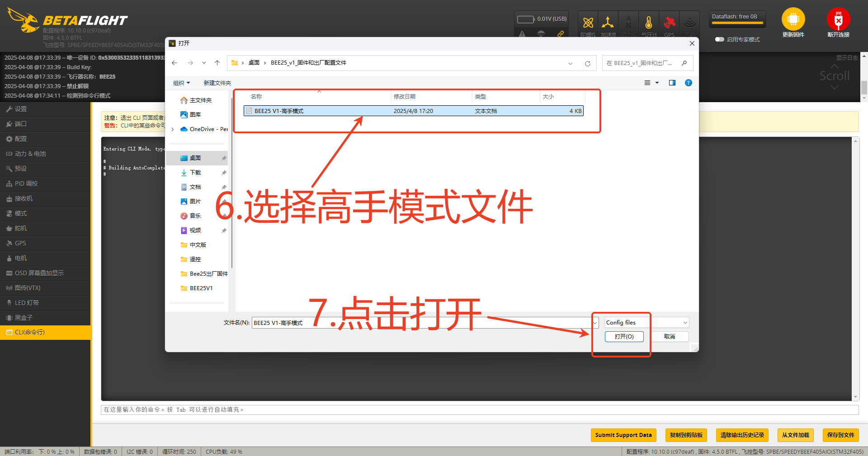Sort by Name (名称) column
868x456 pixels.
pyautogui.click(x=256, y=96)
